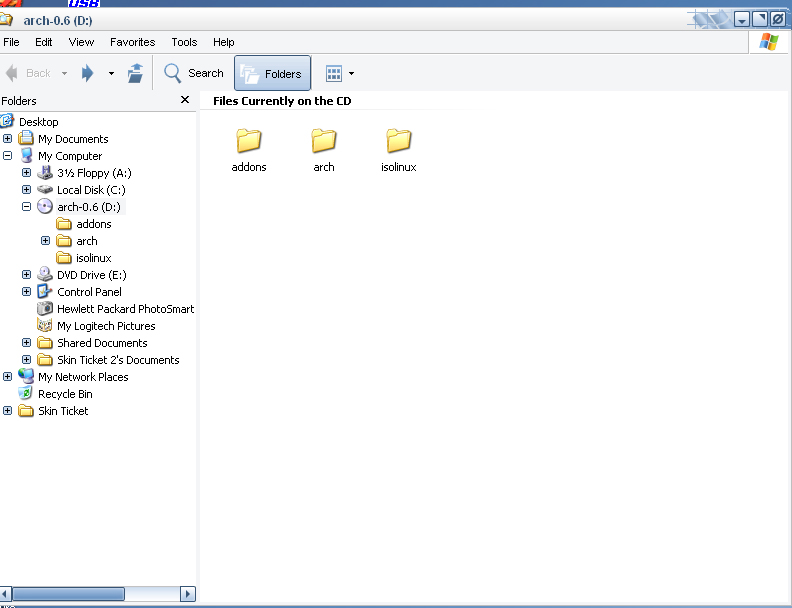This screenshot has width=792, height=608.
Task: Open the addons folder icon in file pane
Action: click(249, 141)
